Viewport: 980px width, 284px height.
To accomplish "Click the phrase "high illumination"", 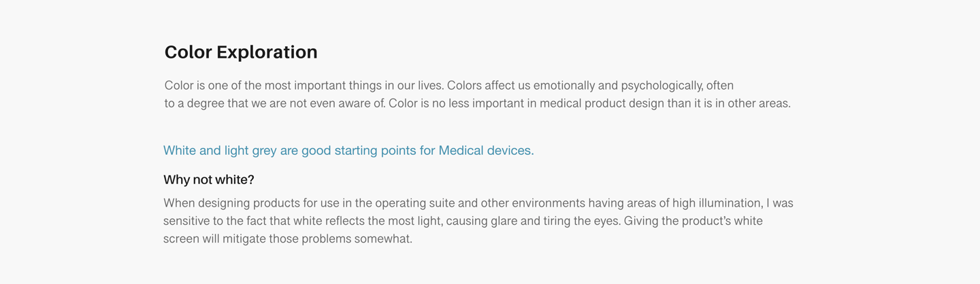I will (x=717, y=203).
